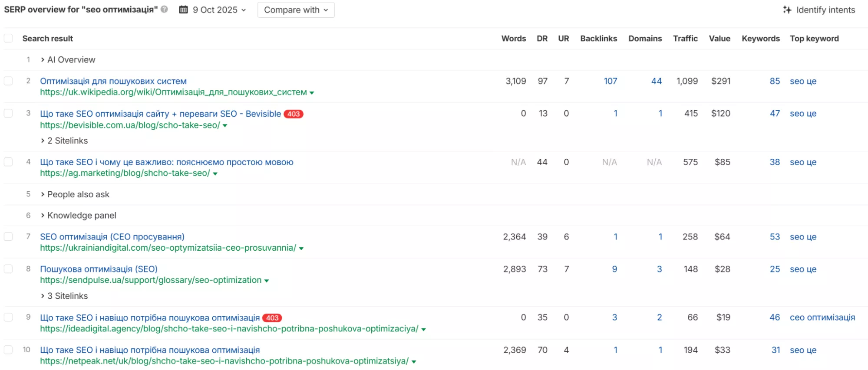The image size is (868, 370).
Task: Click the 107 backlinks link for Wikipedia
Action: 610,81
